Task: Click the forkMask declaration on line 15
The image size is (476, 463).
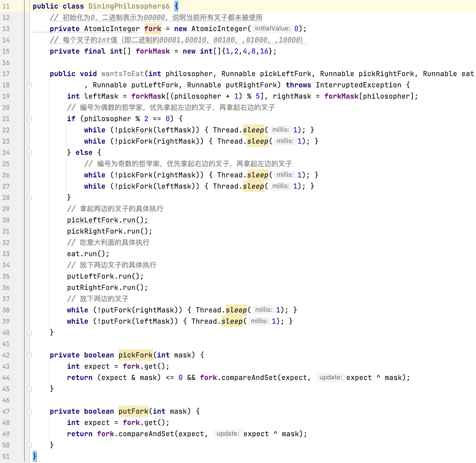Action: coord(153,51)
